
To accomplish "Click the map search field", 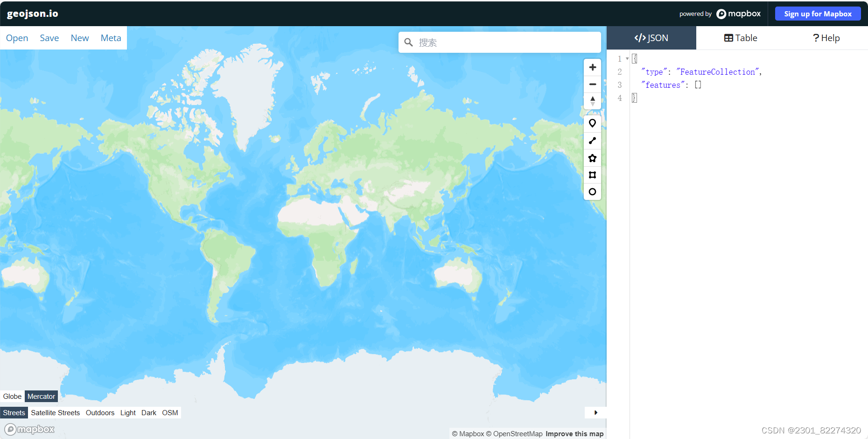I will [499, 42].
